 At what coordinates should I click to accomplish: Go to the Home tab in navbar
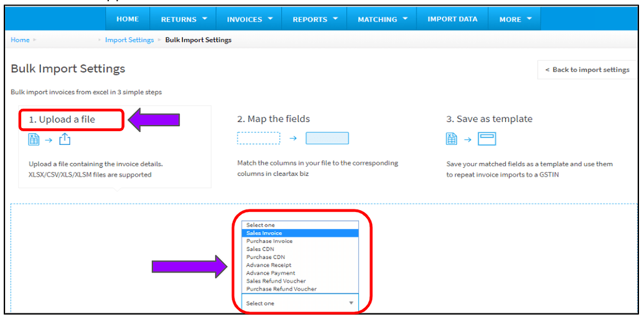click(128, 19)
